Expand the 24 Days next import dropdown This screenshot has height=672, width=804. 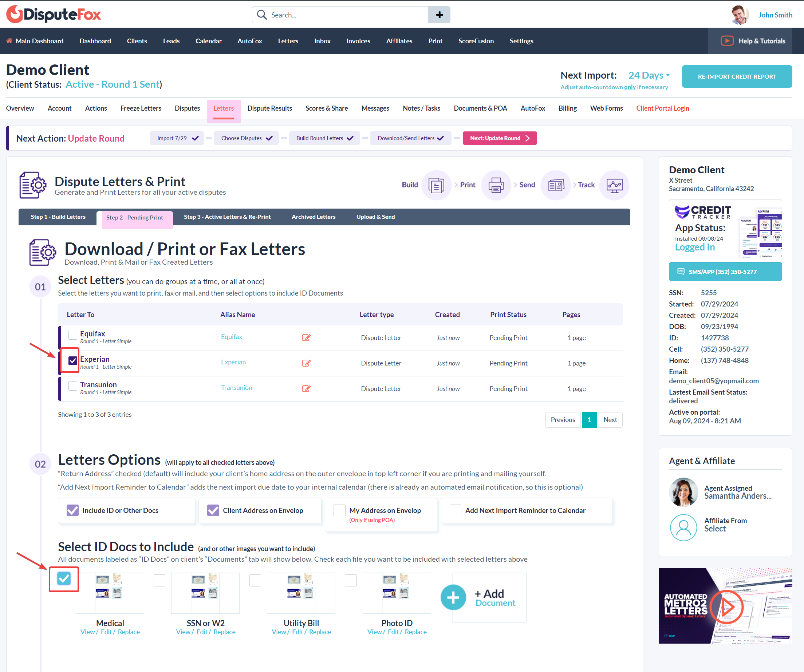649,75
